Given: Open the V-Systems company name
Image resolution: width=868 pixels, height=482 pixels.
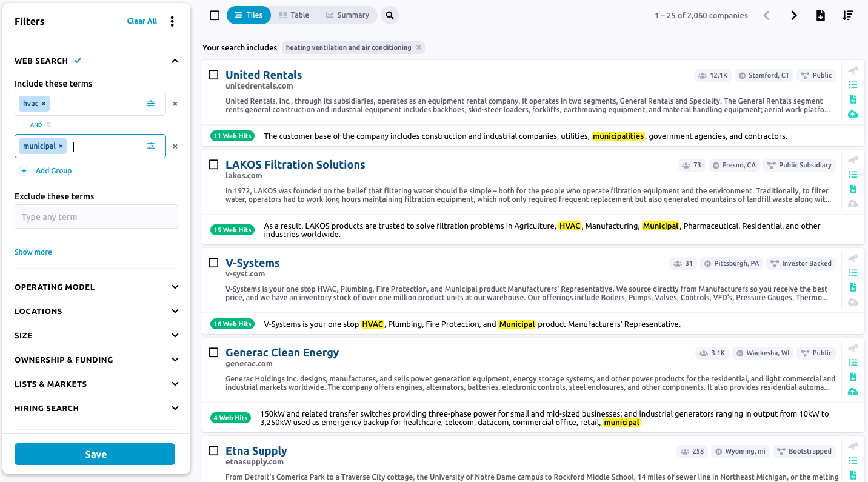Looking at the screenshot, I should coord(253,263).
